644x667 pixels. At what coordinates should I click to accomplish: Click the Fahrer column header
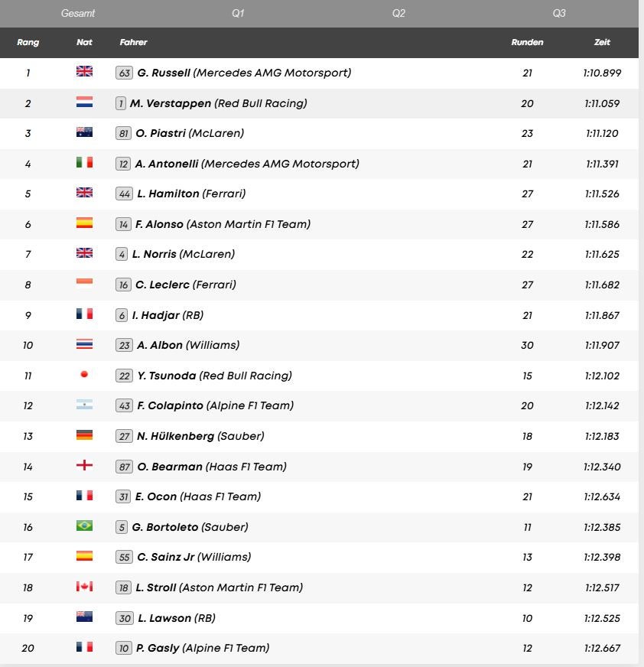[134, 43]
